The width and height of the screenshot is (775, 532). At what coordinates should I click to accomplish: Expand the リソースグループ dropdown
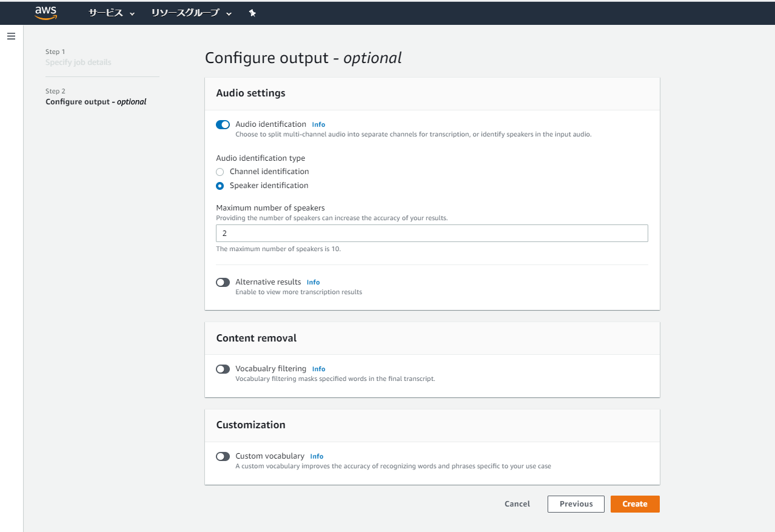[x=191, y=13]
